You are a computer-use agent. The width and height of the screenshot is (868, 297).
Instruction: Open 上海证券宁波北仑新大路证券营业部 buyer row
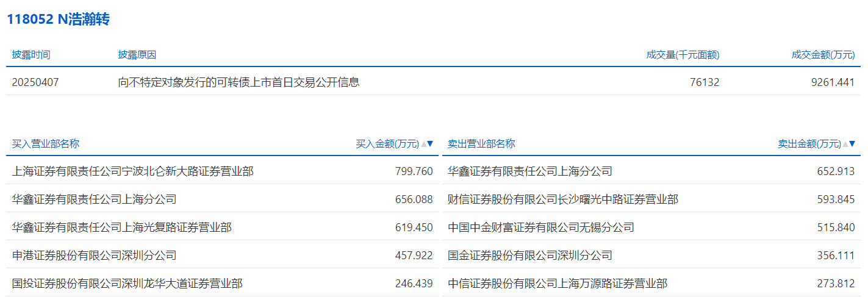132,171
